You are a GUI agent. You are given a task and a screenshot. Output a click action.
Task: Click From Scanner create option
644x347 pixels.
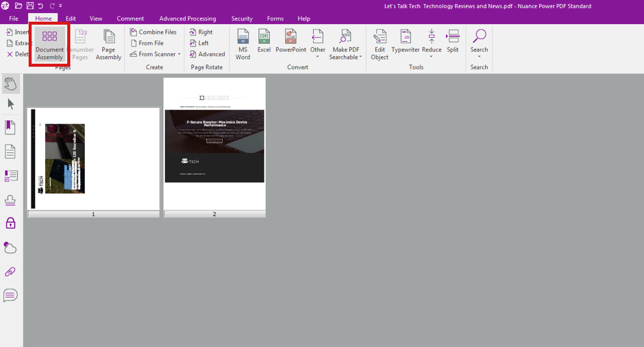pyautogui.click(x=153, y=54)
